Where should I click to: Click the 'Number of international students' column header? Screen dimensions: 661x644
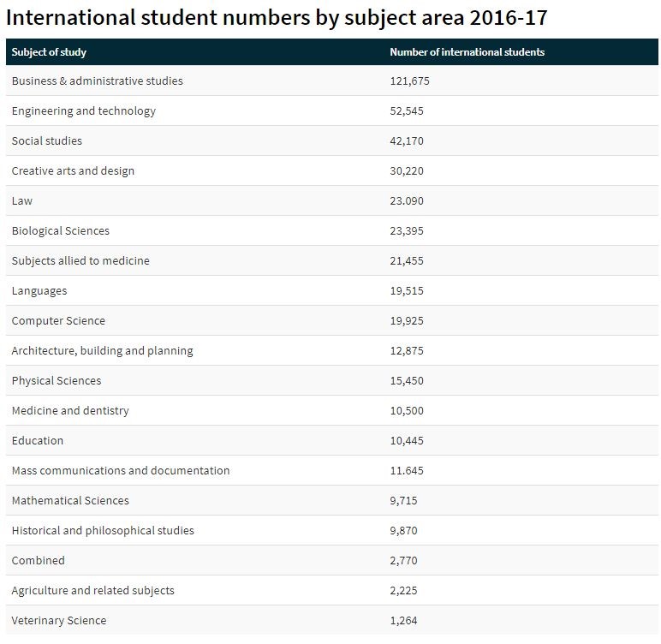(x=467, y=52)
